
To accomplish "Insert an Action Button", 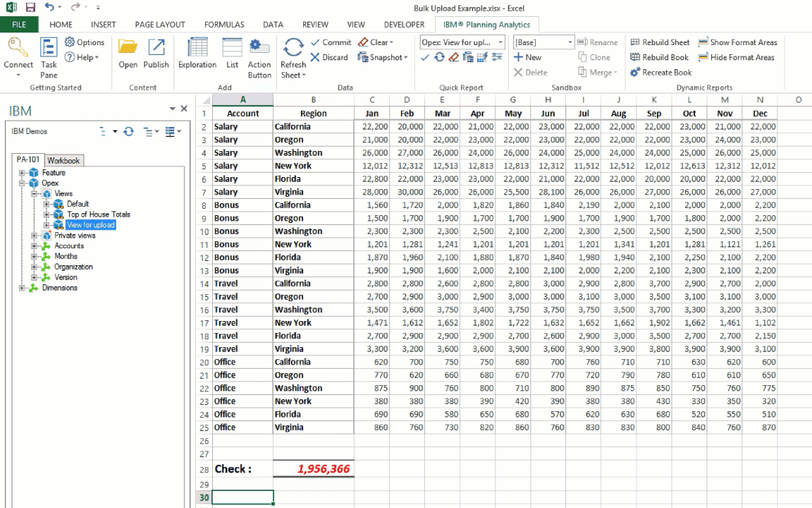I will (259, 58).
